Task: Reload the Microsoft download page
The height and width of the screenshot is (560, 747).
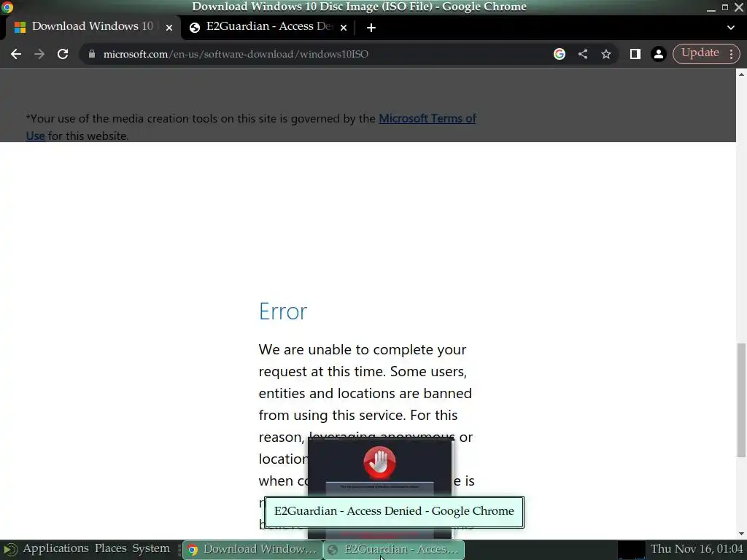Action: tap(63, 54)
